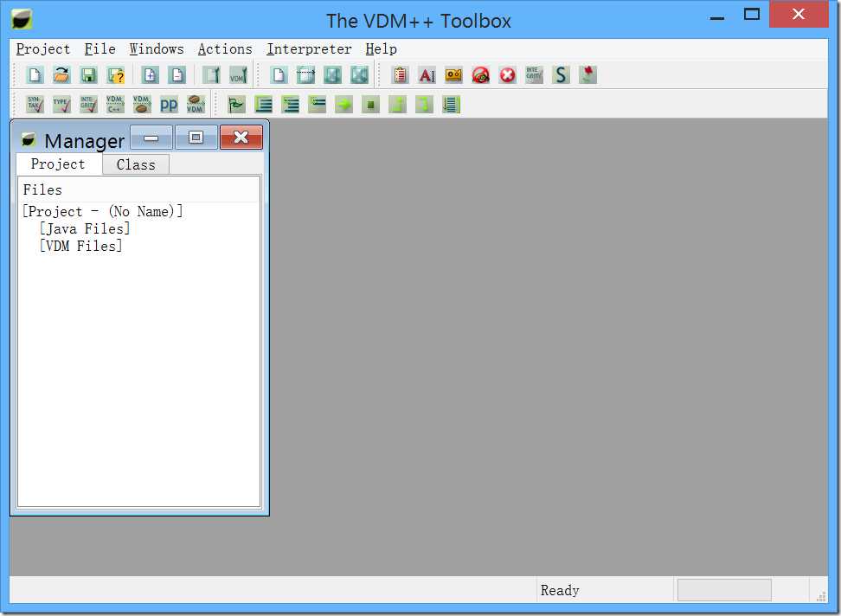Click the Files column header
The height and width of the screenshot is (616, 841).
click(139, 189)
